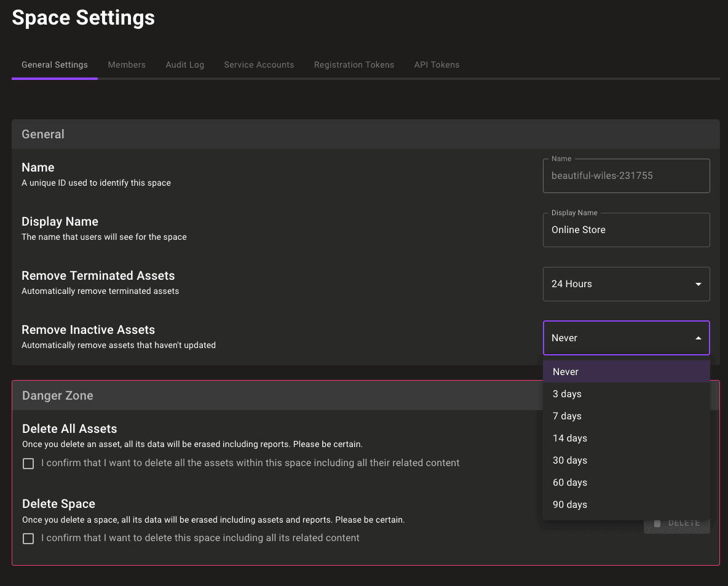Switch to the API Tokens tab
Viewport: 728px width, 586px height.
437,65
